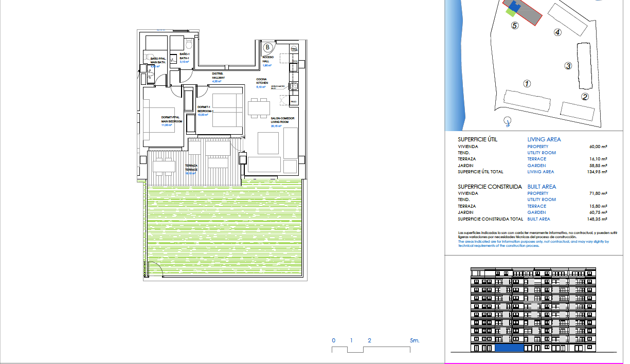Click the TERRAZA TERRACE label
The height and width of the screenshot is (364, 630).
[191, 168]
